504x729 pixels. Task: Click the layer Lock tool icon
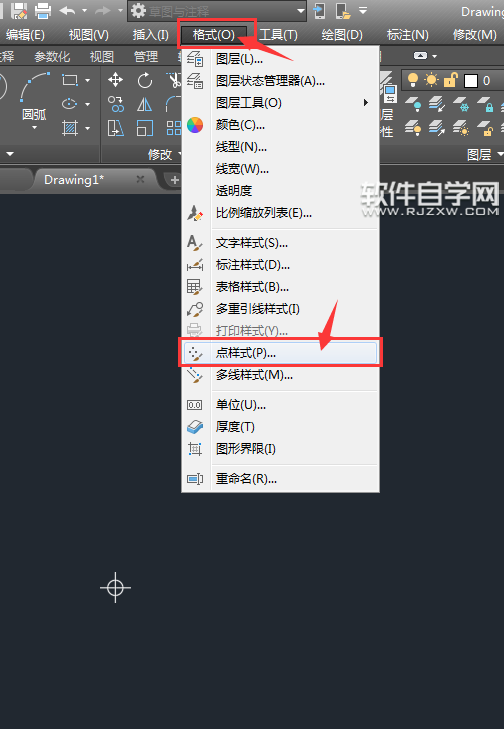(x=485, y=104)
